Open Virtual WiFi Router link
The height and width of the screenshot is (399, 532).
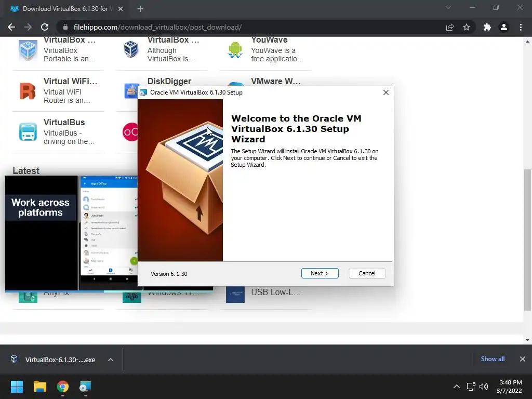[x=70, y=82]
